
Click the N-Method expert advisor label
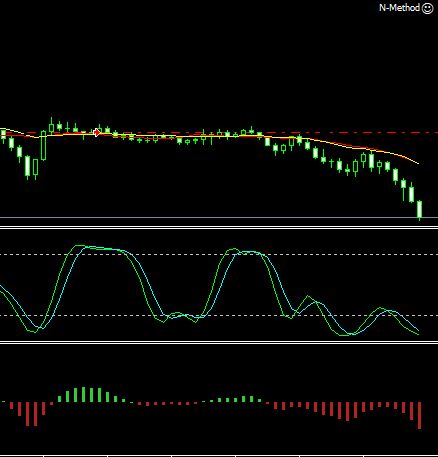(399, 8)
